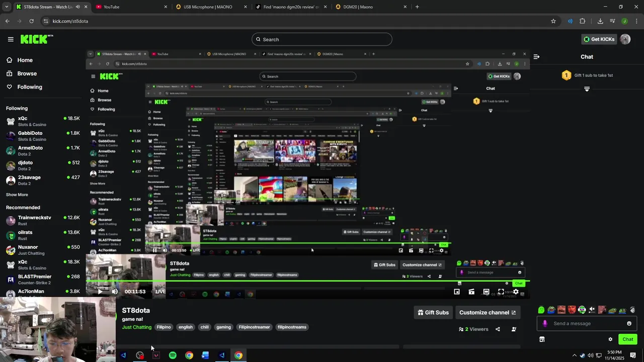Click the user icon right of the share icon
The width and height of the screenshot is (644, 362).
coord(514,329)
